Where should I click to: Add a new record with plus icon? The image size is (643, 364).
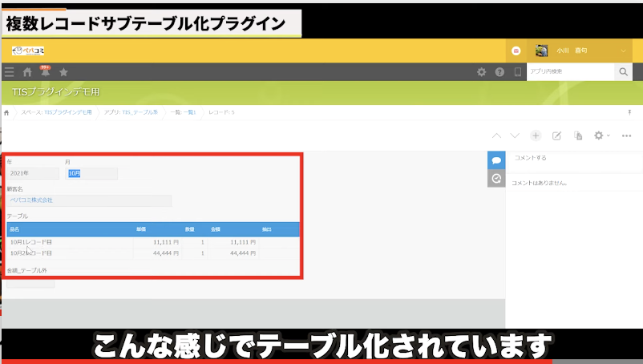point(536,135)
